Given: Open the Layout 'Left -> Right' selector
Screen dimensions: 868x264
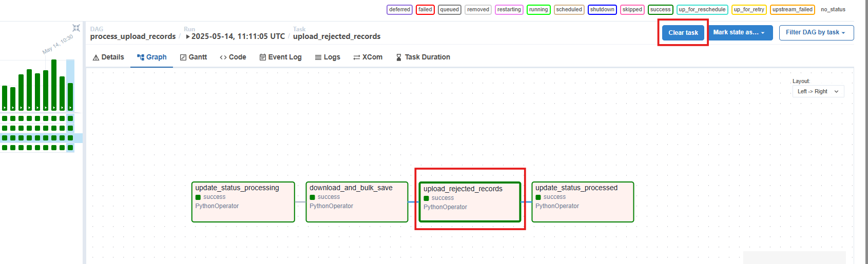Looking at the screenshot, I should [818, 92].
